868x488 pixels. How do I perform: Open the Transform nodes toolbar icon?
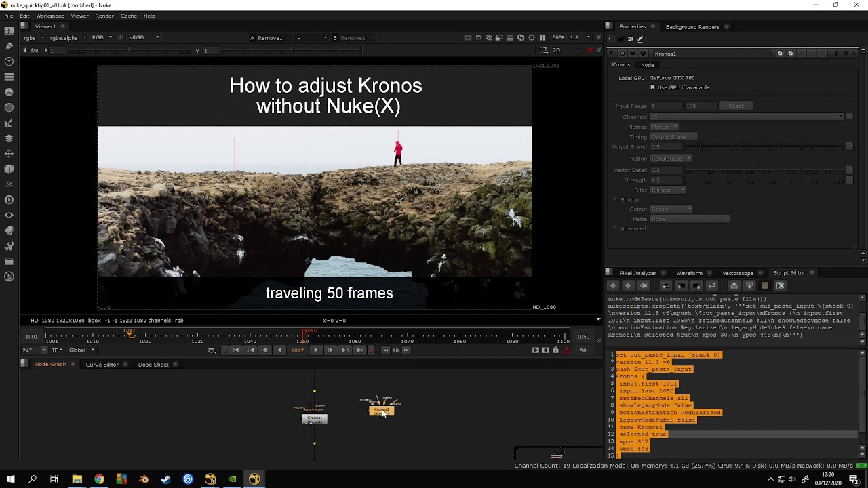[9, 154]
